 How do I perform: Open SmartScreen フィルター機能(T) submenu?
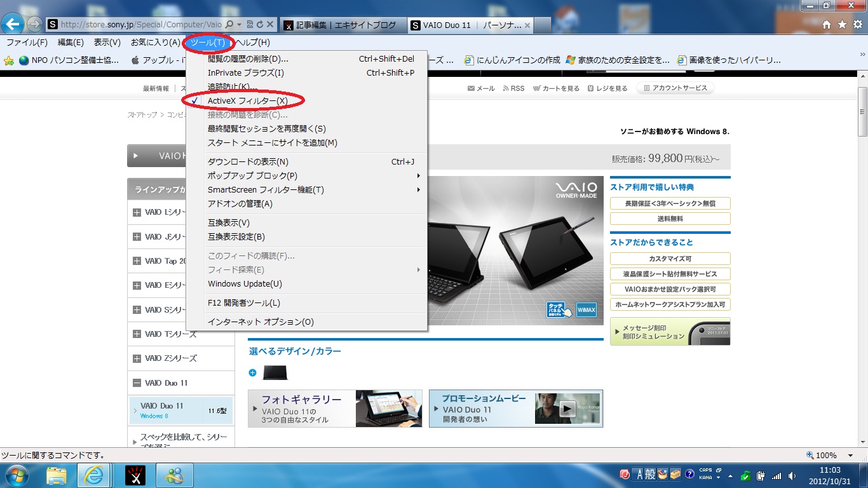tap(307, 189)
